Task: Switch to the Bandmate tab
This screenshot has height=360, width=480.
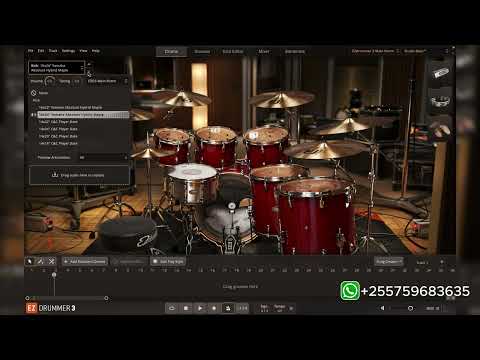Action: (295, 51)
